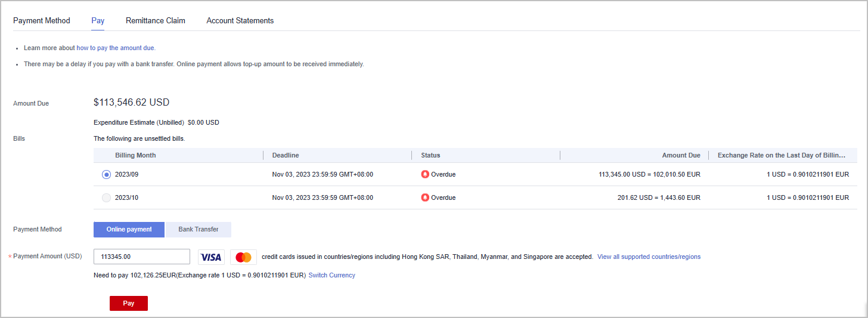Switch to Bank Transfer payment method
Viewport: 868px width, 318px height.
[198, 230]
